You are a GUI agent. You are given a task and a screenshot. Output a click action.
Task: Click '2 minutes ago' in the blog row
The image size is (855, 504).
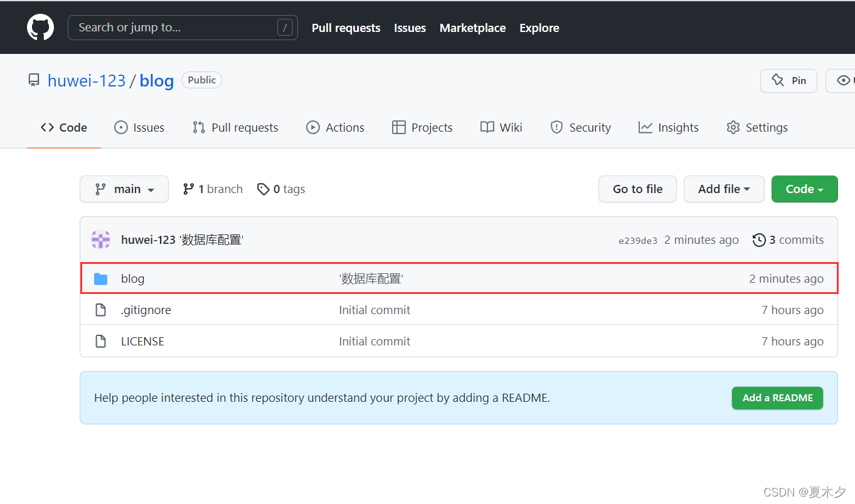coord(787,279)
